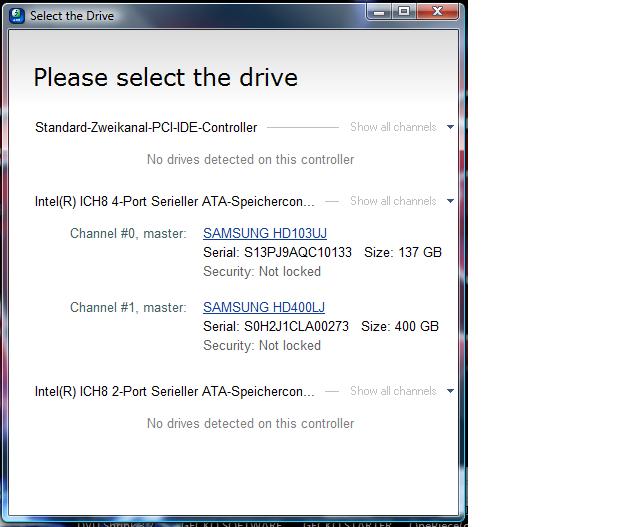Select Intel(R) ICH8 2-Port Serieller ATA heading
The image size is (640, 527).
click(175, 391)
